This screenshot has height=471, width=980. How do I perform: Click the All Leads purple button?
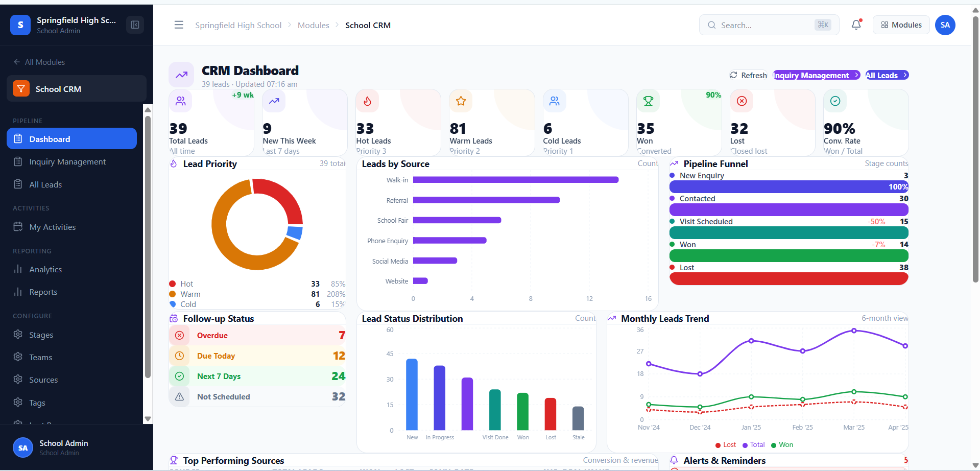pos(887,75)
